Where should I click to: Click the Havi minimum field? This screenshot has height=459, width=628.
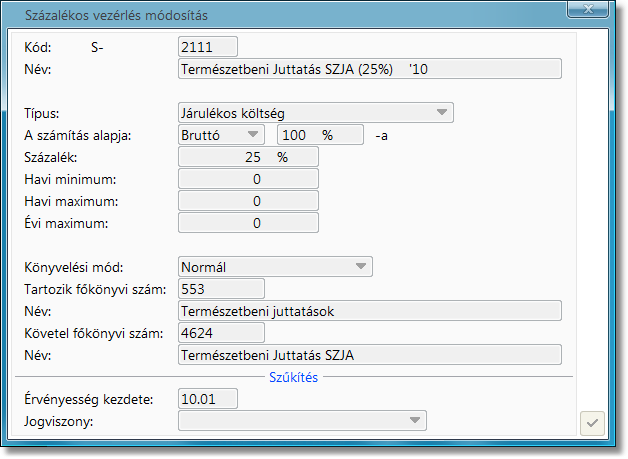click(247, 179)
